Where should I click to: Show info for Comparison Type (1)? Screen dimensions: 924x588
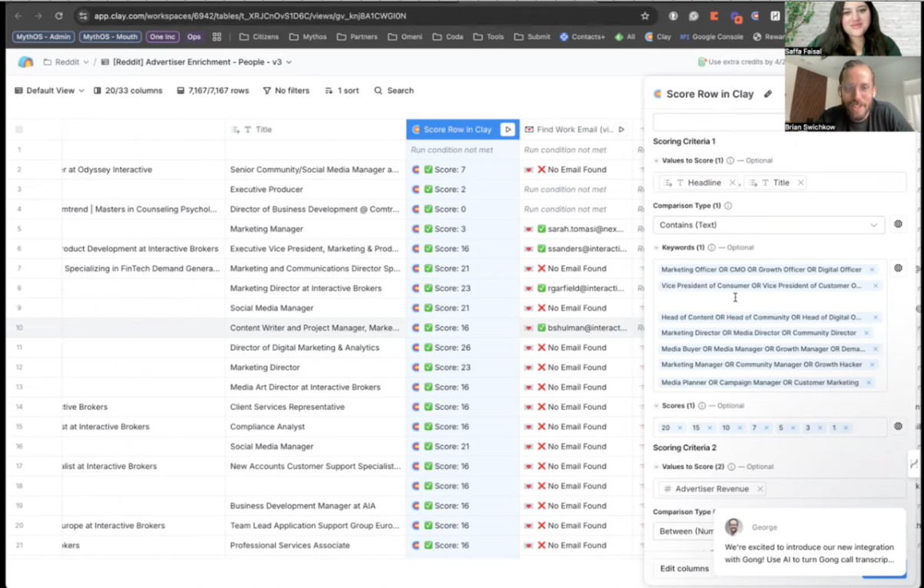click(x=727, y=206)
